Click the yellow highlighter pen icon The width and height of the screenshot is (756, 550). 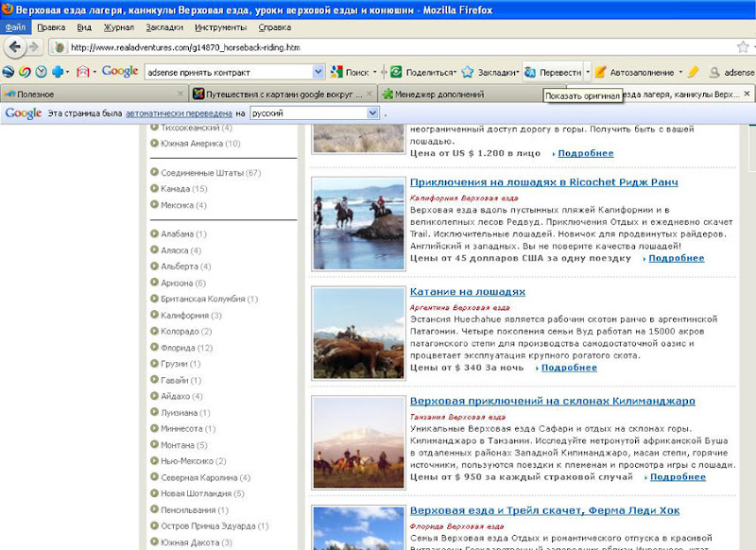point(693,73)
